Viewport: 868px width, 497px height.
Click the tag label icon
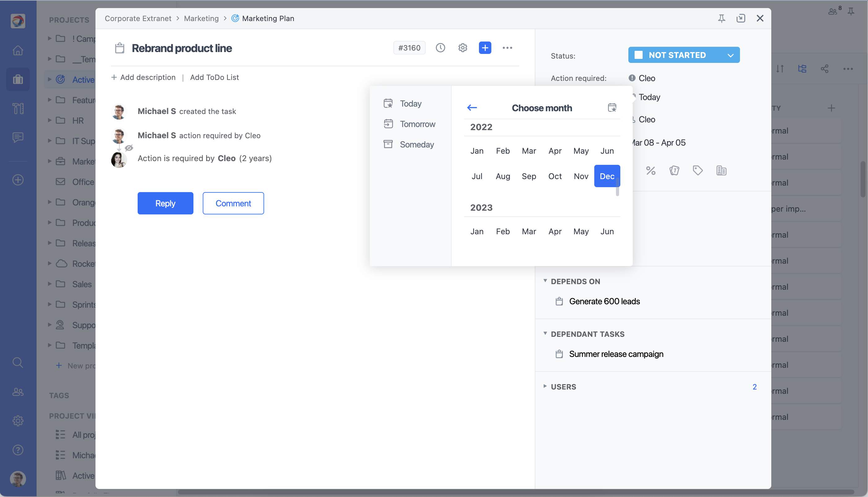697,170
